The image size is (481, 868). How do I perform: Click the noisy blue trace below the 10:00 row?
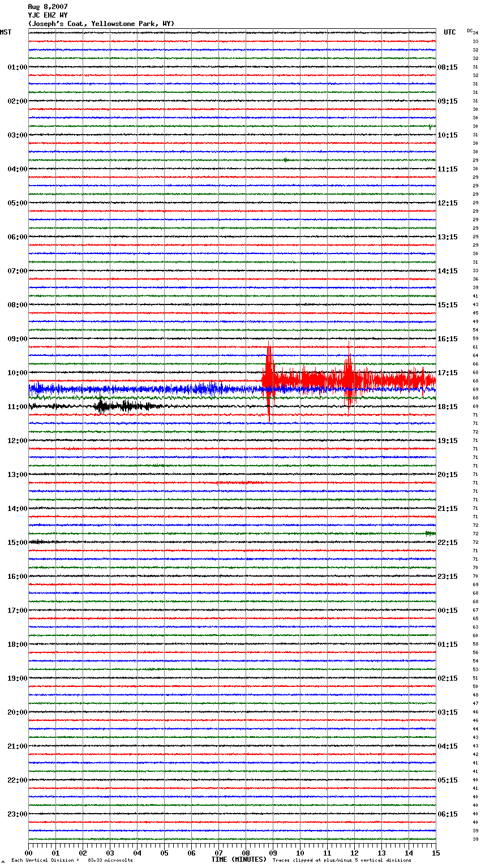[232, 389]
